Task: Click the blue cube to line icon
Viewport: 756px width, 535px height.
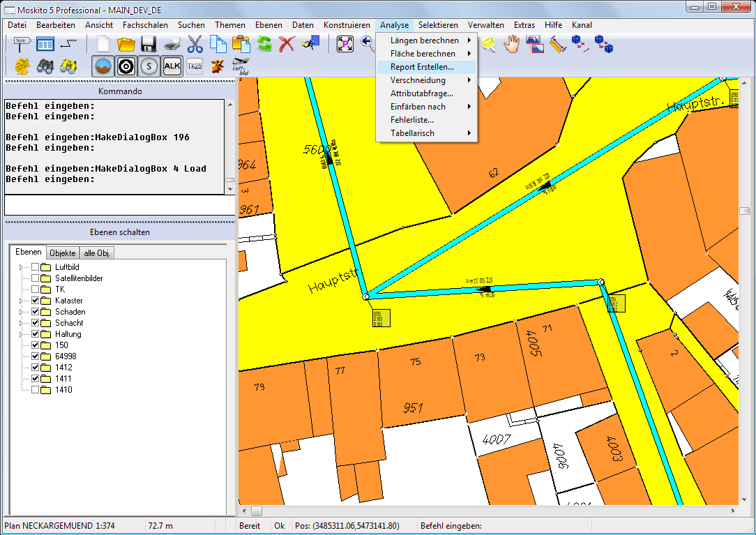Action: tap(580, 44)
